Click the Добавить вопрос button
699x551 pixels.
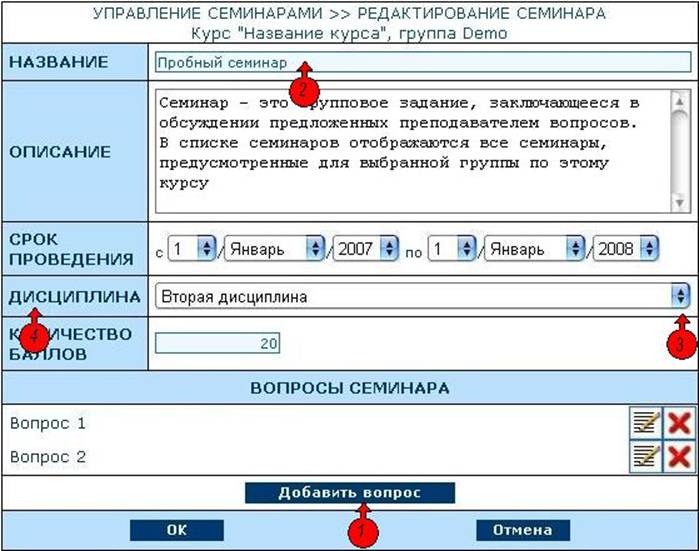(x=349, y=493)
